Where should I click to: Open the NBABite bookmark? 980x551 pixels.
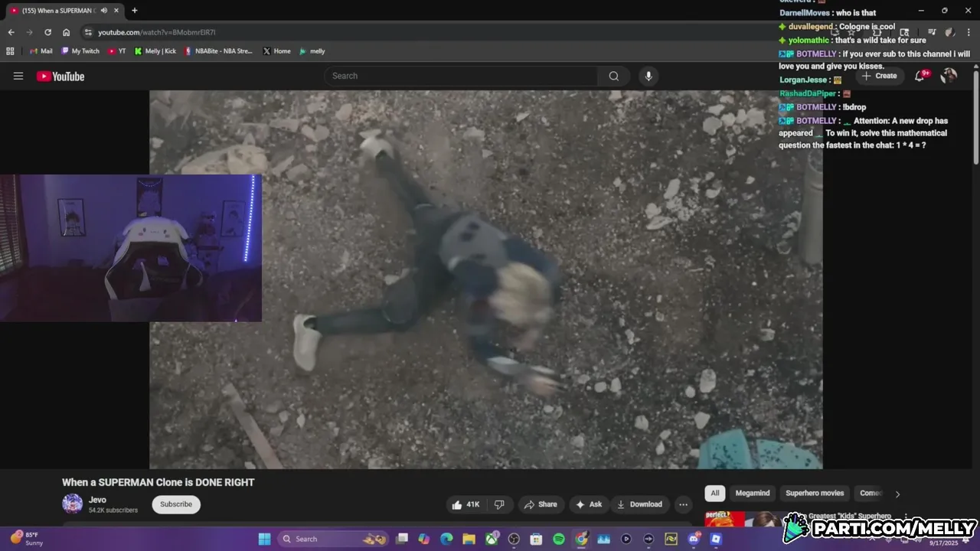pos(218,51)
